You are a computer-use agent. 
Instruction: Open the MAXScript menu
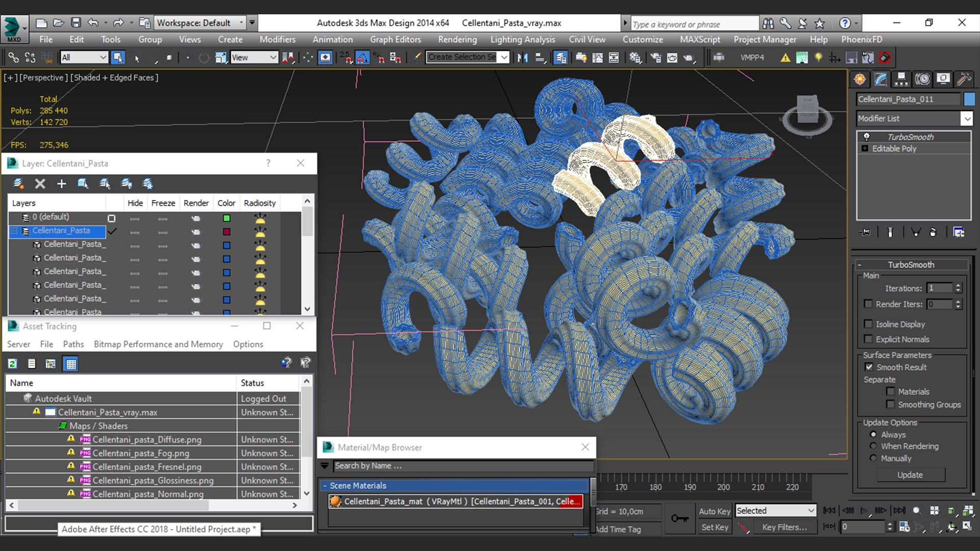point(700,39)
